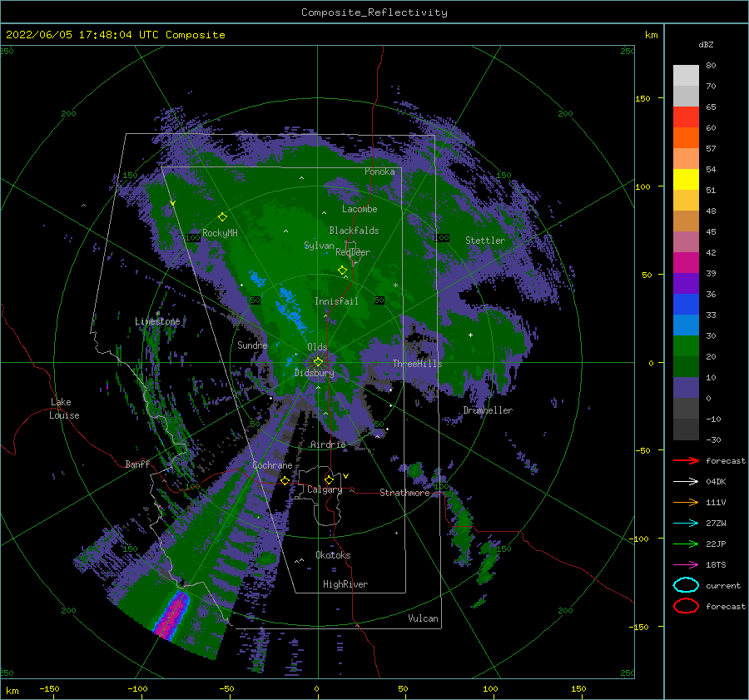749x700 pixels.
Task: Click the Lake Louise label
Action: [64, 409]
